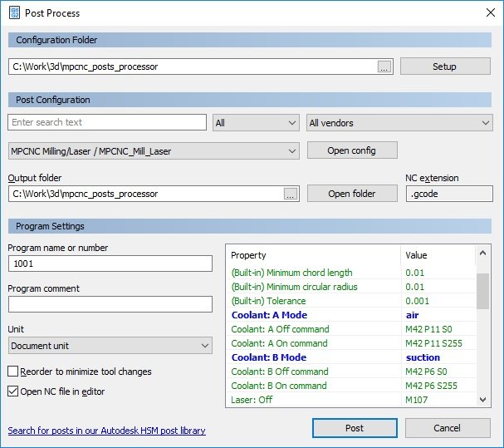Click the property list scrollbar thumb

point(484,291)
